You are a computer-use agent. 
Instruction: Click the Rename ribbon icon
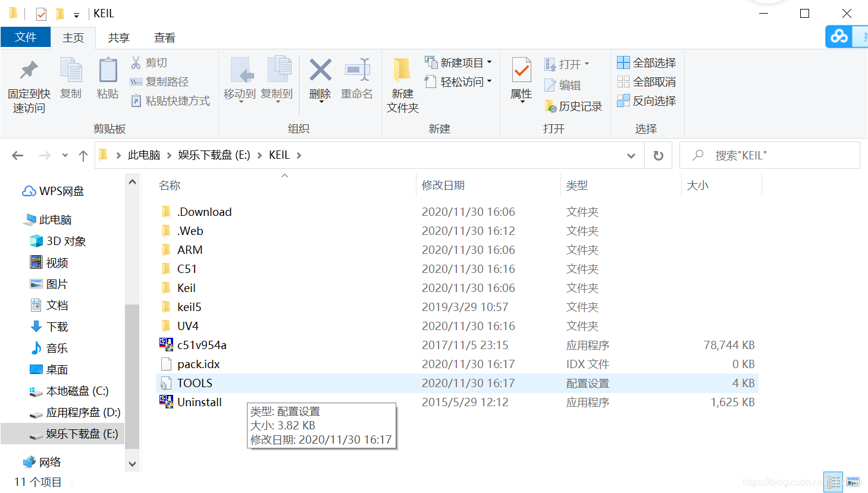tap(357, 70)
